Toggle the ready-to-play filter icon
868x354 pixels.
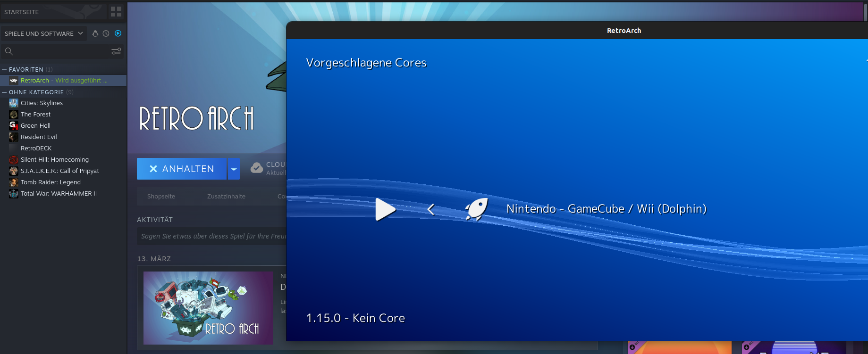[118, 33]
